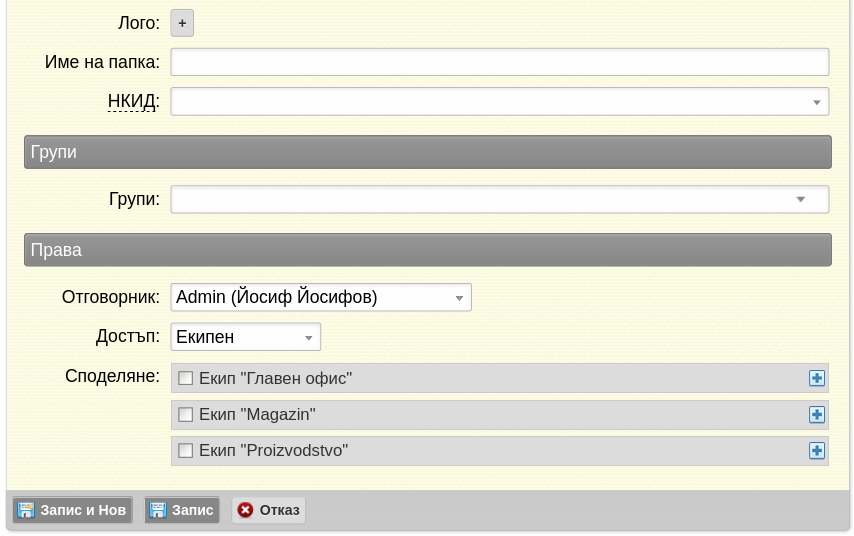Click the Групи section header
This screenshot has height=536, width=854.
427,152
